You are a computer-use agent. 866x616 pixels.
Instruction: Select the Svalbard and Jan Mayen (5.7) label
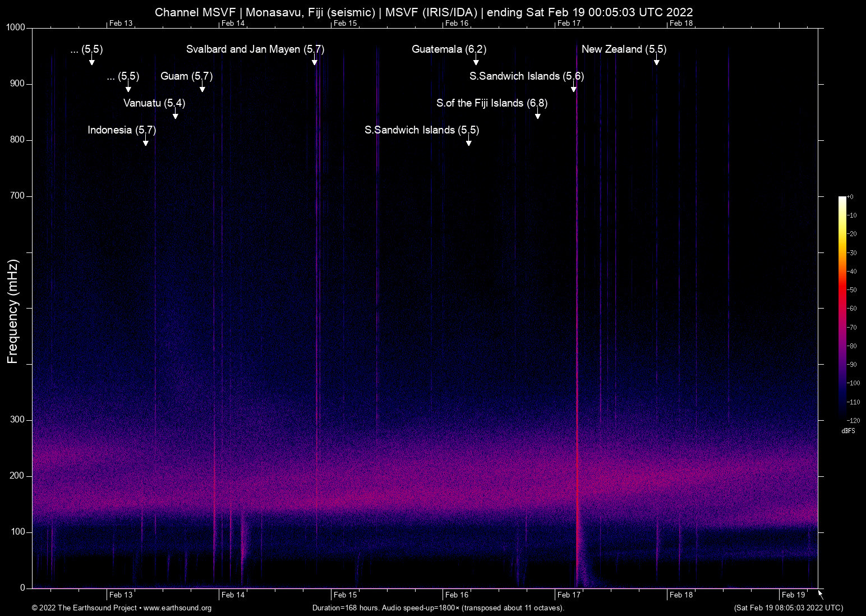(255, 49)
